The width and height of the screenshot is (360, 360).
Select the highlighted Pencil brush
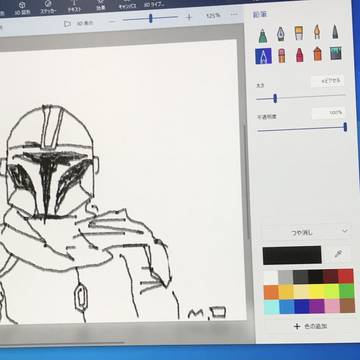tap(263, 56)
